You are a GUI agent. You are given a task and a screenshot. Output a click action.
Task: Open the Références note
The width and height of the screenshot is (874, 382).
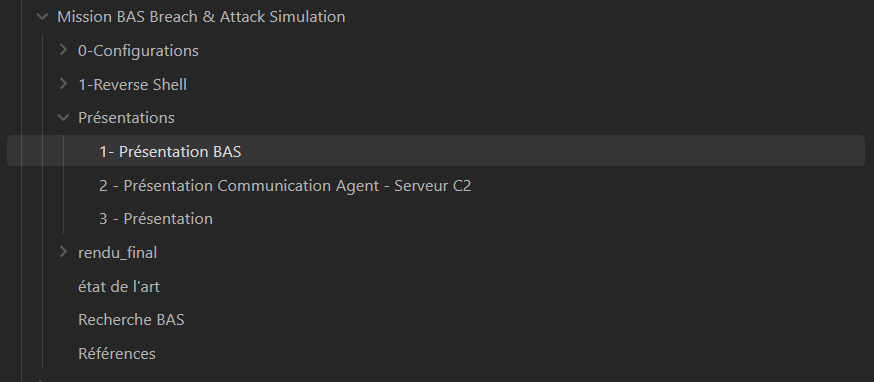[117, 354]
